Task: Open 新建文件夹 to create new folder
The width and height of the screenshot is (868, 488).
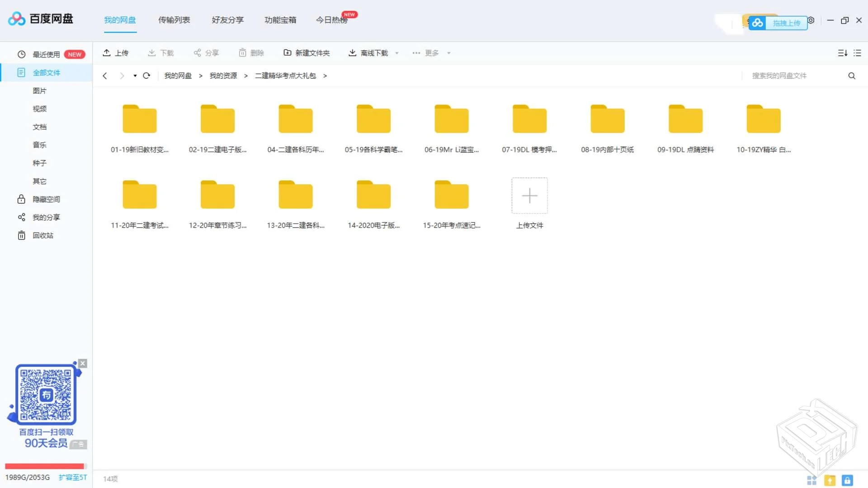Action: (307, 53)
